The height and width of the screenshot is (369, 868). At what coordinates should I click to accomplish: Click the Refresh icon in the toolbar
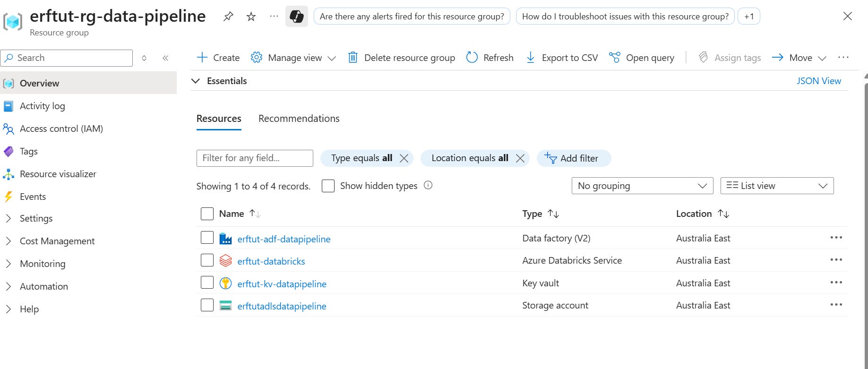click(472, 58)
